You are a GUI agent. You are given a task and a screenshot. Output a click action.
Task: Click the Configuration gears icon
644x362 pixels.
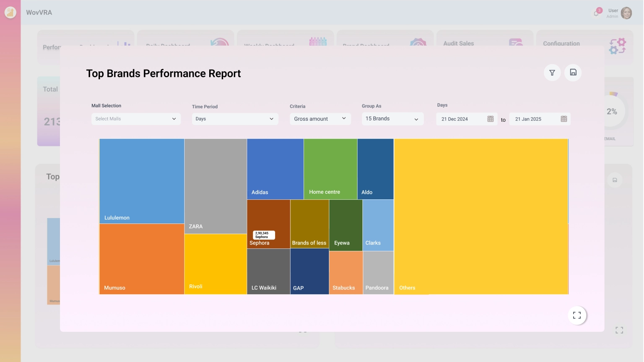[x=618, y=46]
